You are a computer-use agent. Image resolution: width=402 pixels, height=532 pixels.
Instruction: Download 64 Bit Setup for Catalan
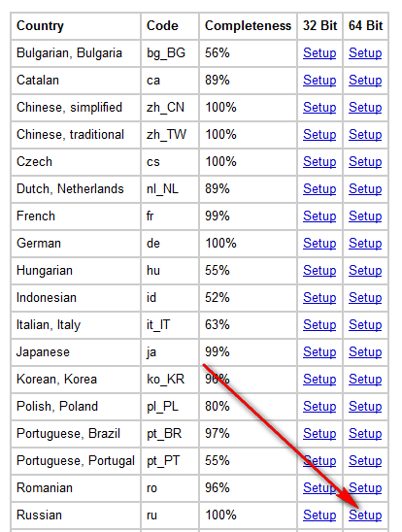[365, 80]
